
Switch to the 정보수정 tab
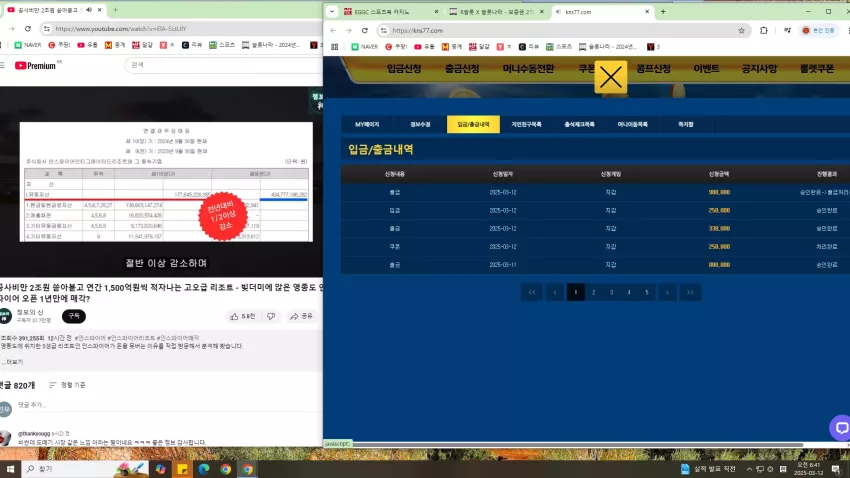click(420, 125)
